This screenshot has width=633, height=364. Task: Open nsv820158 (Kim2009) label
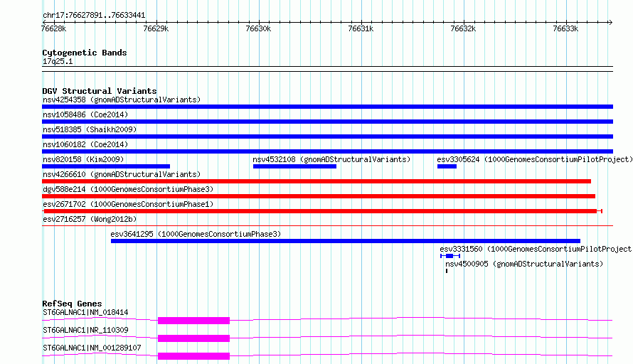coord(83,159)
